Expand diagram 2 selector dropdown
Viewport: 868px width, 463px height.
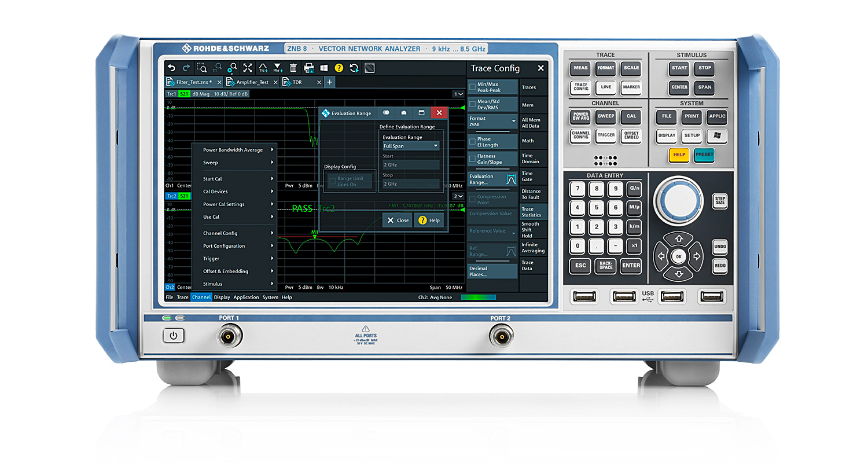pyautogui.click(x=458, y=196)
